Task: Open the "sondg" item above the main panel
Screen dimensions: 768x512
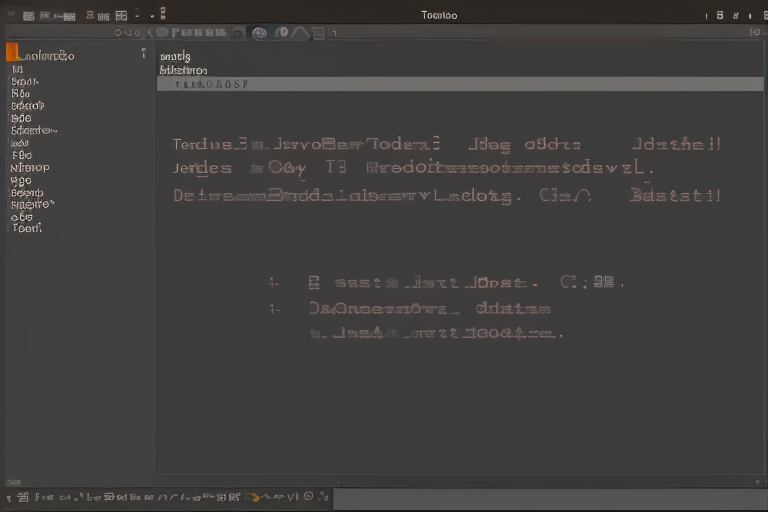Action: tap(175, 57)
